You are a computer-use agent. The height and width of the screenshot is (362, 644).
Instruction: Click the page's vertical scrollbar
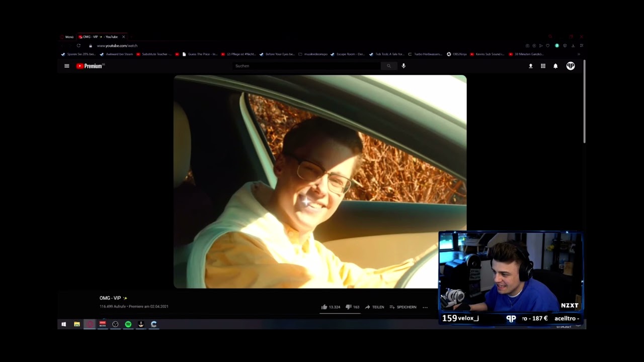584,102
